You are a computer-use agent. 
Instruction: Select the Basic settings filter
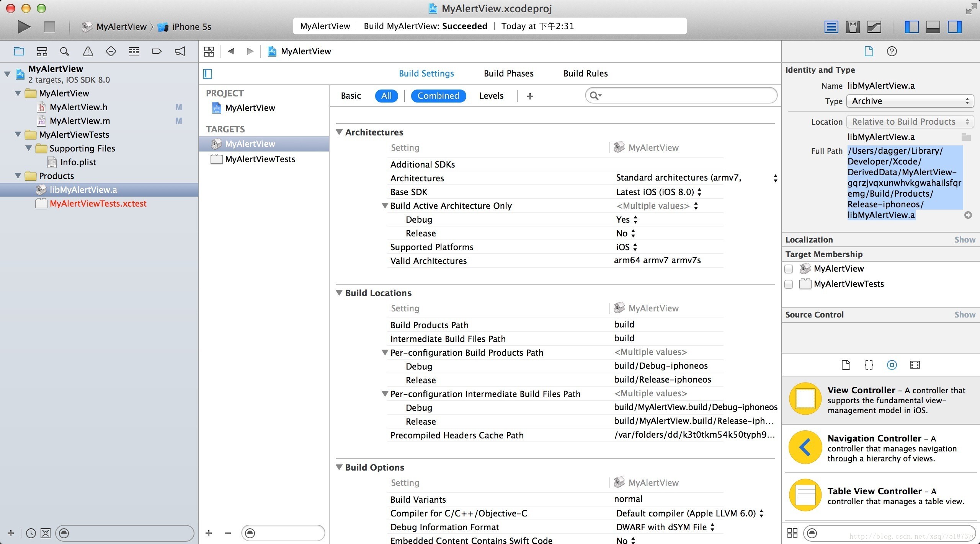click(351, 96)
